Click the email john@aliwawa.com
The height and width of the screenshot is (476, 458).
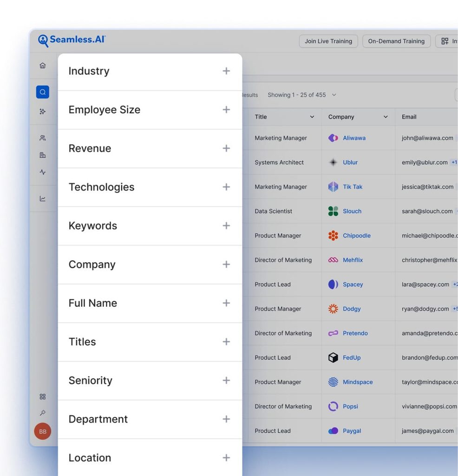[x=427, y=138]
